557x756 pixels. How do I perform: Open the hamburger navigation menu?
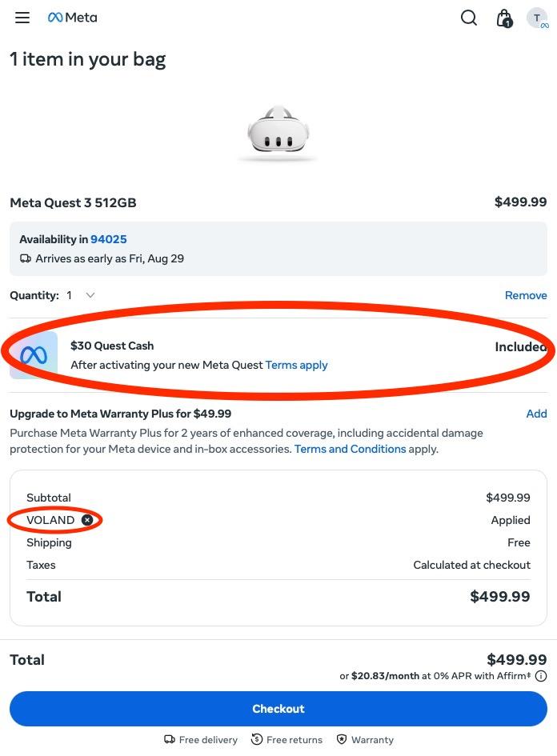coord(22,18)
